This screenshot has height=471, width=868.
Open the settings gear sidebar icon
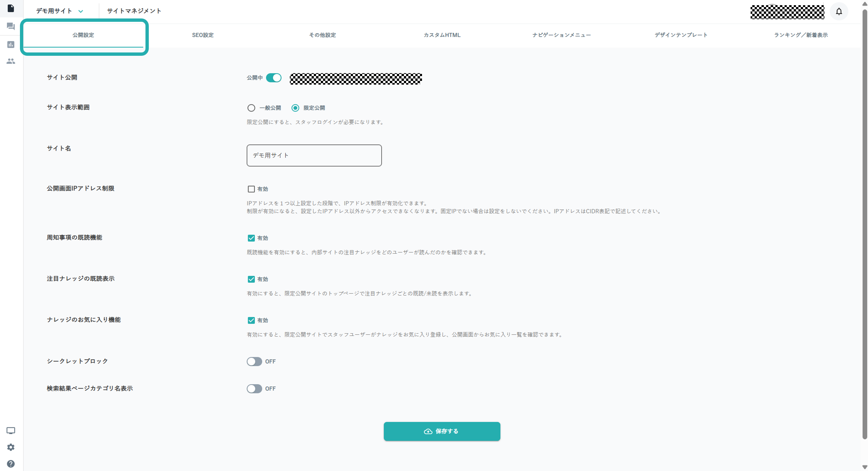coord(11,447)
